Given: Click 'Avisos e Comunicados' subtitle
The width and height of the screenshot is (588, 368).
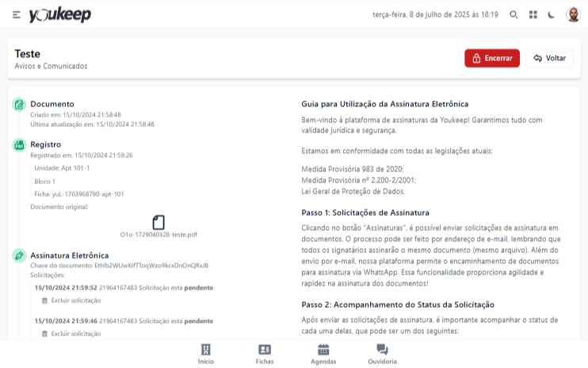Looking at the screenshot, I should tap(51, 66).
